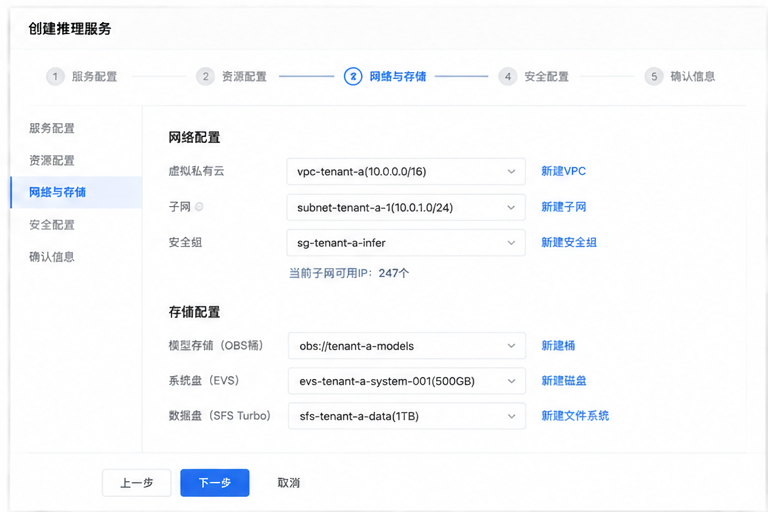768x512 pixels.
Task: Click the 上一步 button
Action: tap(137, 483)
